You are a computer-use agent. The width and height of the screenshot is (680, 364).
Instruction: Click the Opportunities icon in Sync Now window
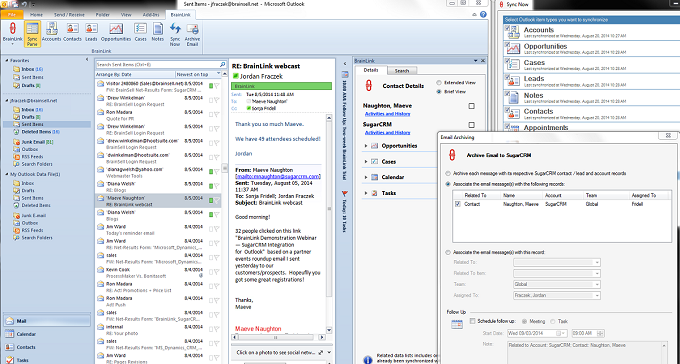(x=513, y=49)
